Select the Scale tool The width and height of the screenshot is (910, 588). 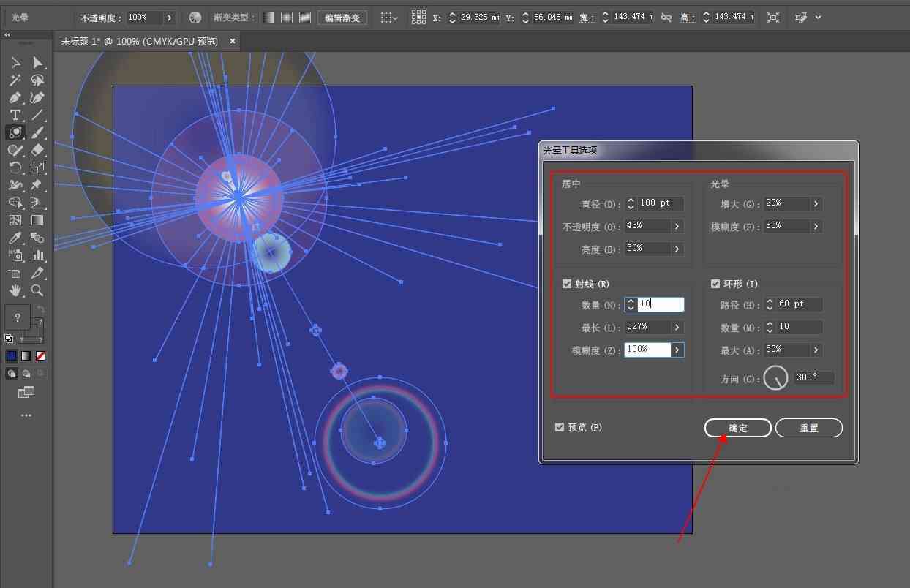tap(37, 168)
